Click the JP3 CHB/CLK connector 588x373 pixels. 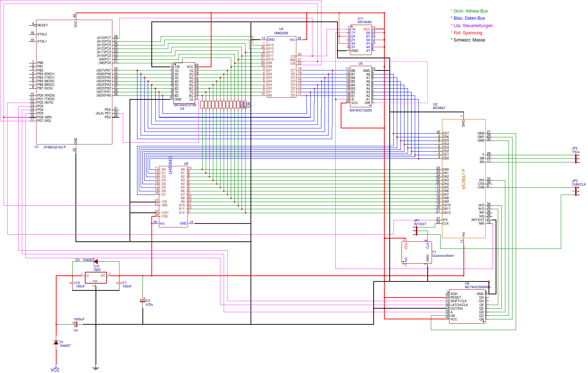click(576, 191)
